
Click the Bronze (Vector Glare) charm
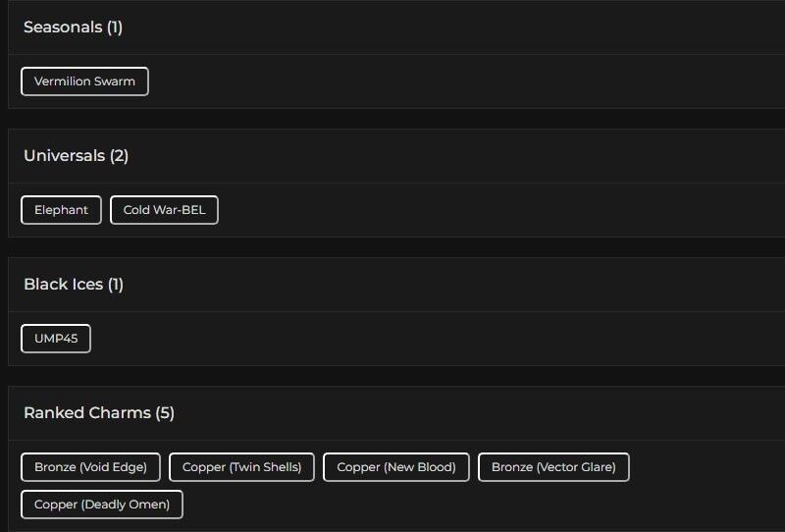pyautogui.click(x=553, y=467)
